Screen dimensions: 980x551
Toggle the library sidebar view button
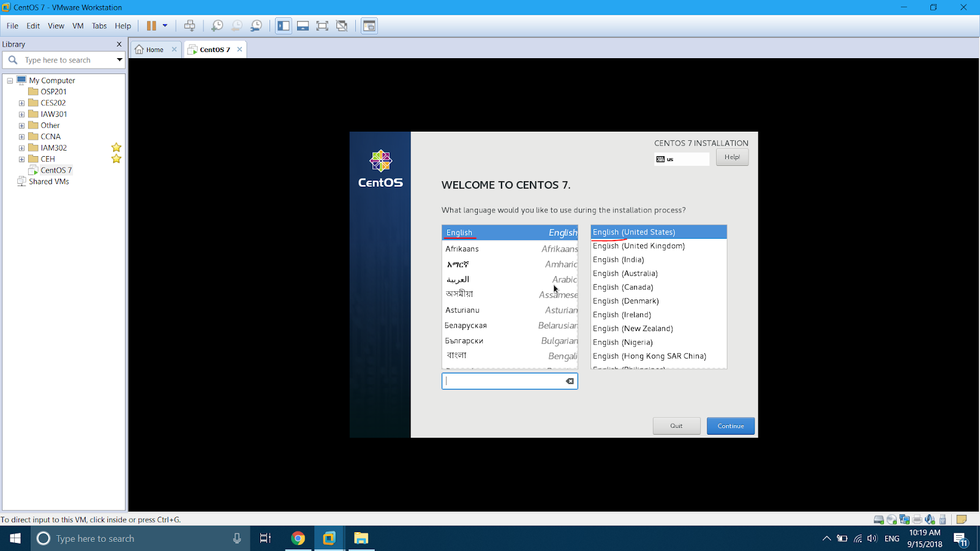click(284, 26)
